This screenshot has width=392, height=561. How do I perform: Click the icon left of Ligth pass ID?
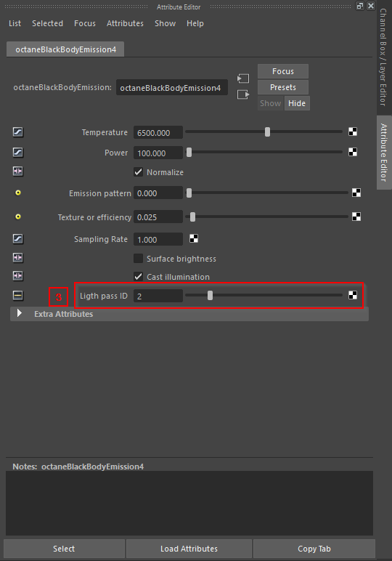18,295
